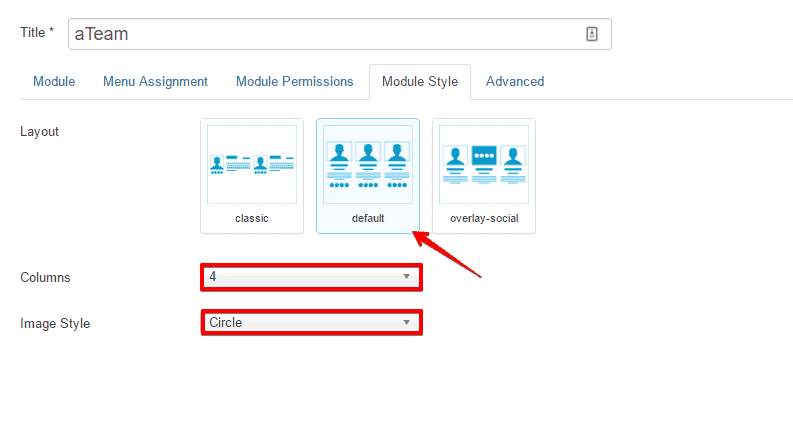Go to the Module Permissions tab
Image resolution: width=793 pixels, height=434 pixels.
[x=295, y=81]
